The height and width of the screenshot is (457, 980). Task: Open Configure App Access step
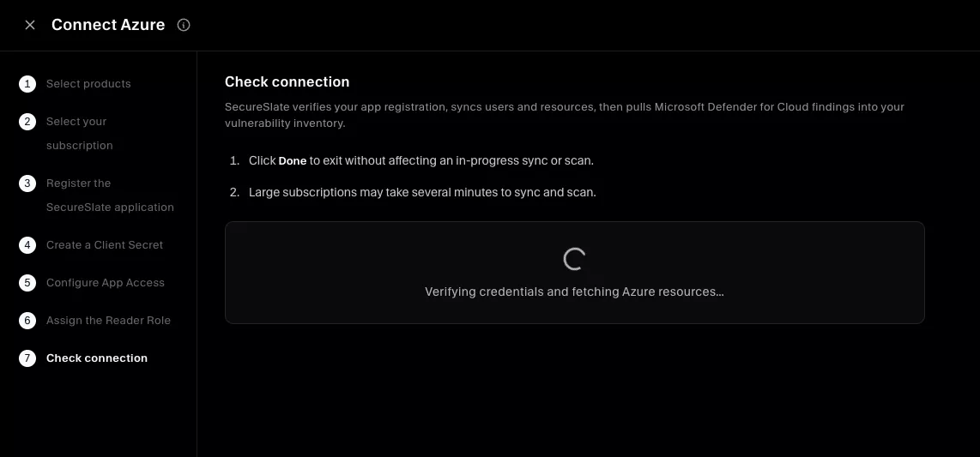coord(105,282)
